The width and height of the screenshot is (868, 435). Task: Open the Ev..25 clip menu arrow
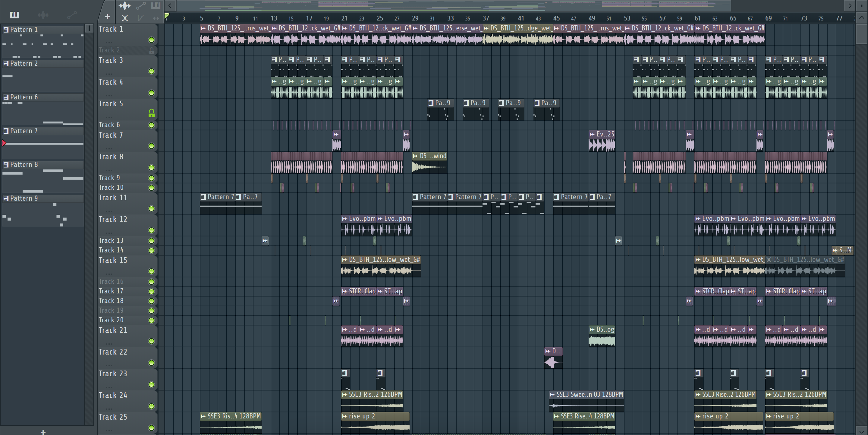pos(592,134)
